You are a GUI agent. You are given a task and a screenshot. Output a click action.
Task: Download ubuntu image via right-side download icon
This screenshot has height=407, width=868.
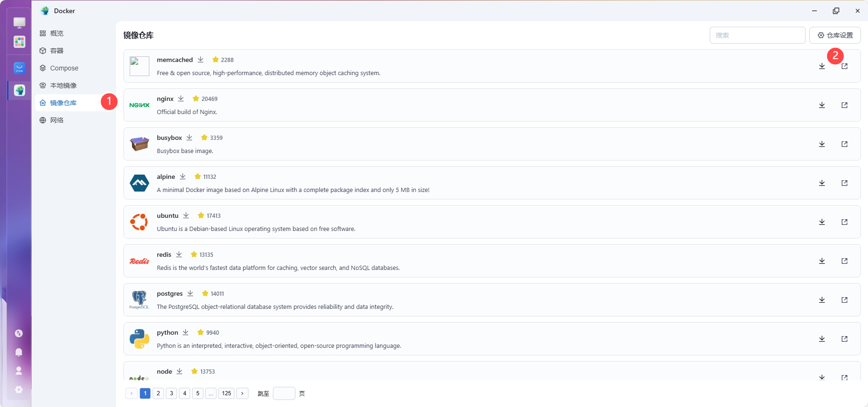point(822,222)
